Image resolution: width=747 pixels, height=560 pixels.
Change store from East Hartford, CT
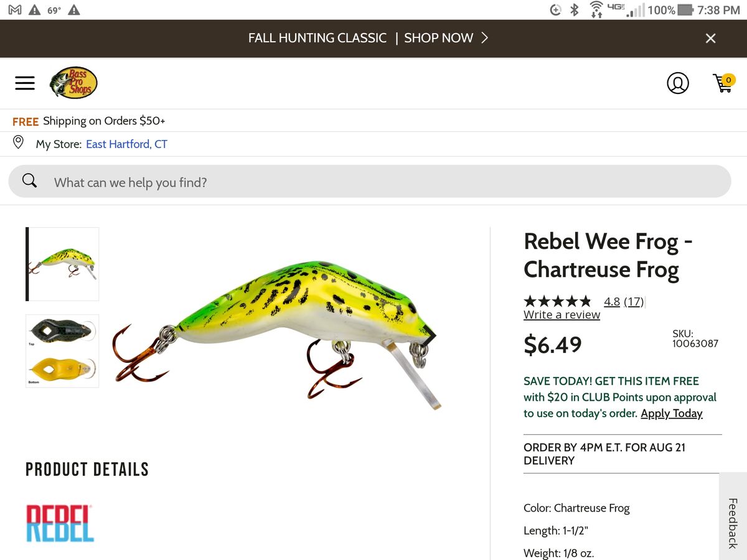click(x=126, y=144)
